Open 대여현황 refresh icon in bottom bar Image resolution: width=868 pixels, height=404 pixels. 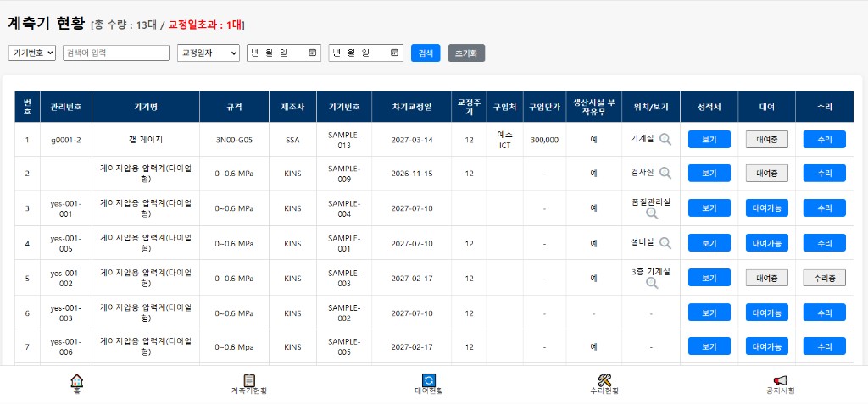click(x=428, y=380)
